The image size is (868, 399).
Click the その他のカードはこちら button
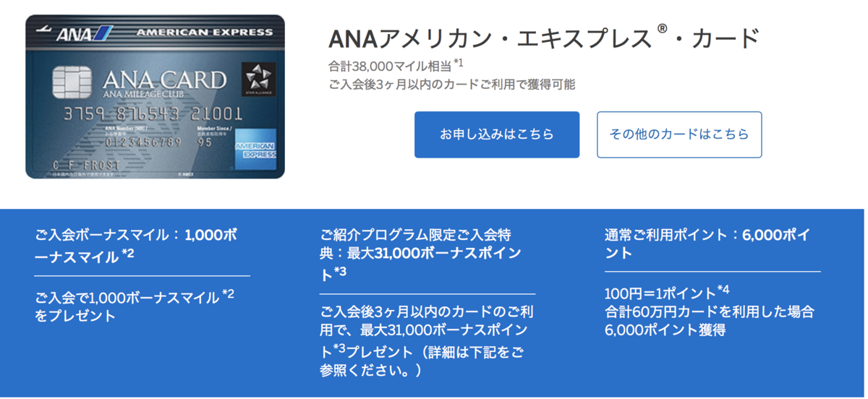click(679, 134)
